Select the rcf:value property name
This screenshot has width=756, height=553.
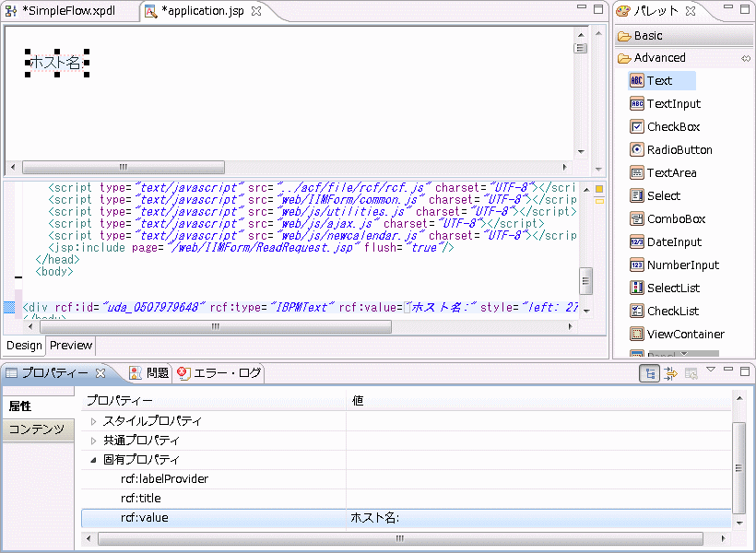(x=145, y=518)
